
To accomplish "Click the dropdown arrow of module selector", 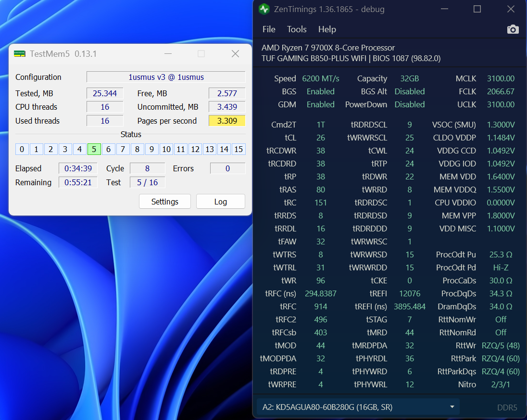I will (x=452, y=407).
